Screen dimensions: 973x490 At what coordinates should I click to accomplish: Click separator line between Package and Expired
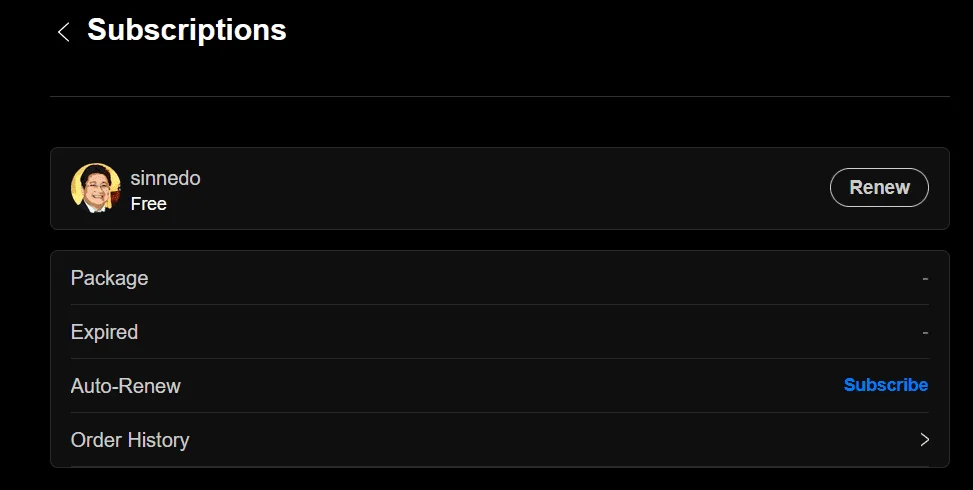(500, 305)
